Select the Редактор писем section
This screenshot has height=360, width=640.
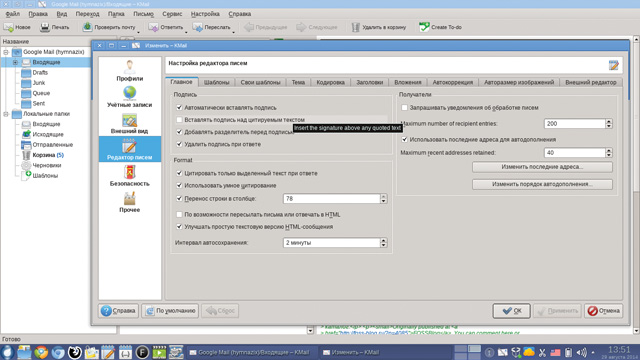click(x=129, y=149)
